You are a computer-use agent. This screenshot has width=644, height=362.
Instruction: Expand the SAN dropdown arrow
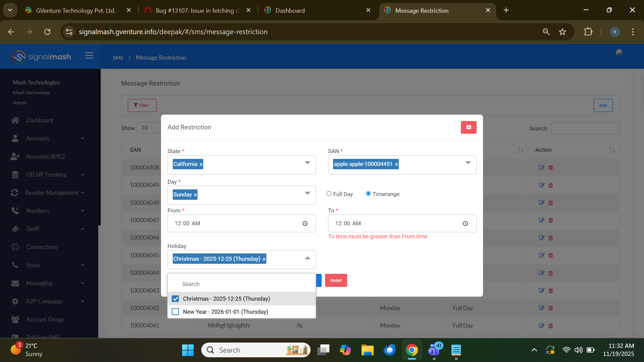(x=468, y=163)
